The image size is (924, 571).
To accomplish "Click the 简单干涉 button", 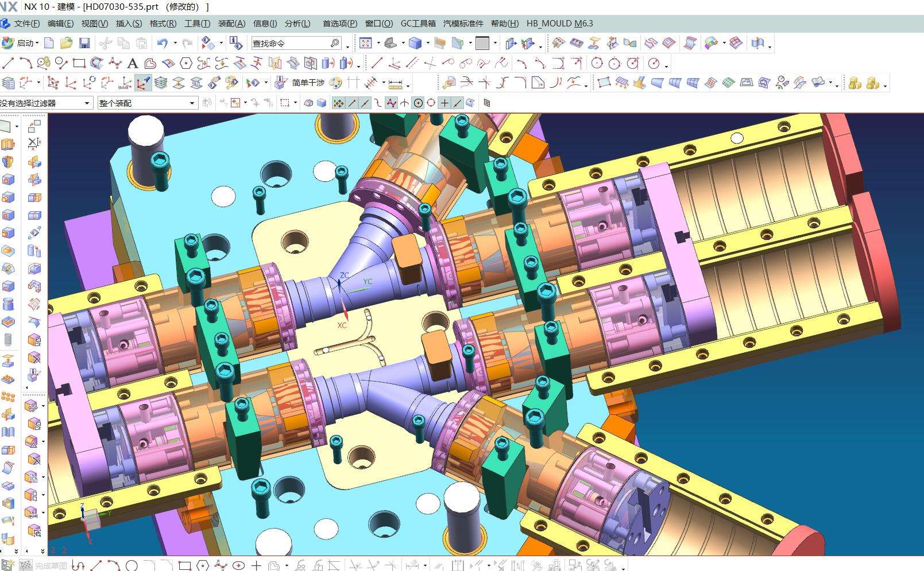I will pos(308,83).
